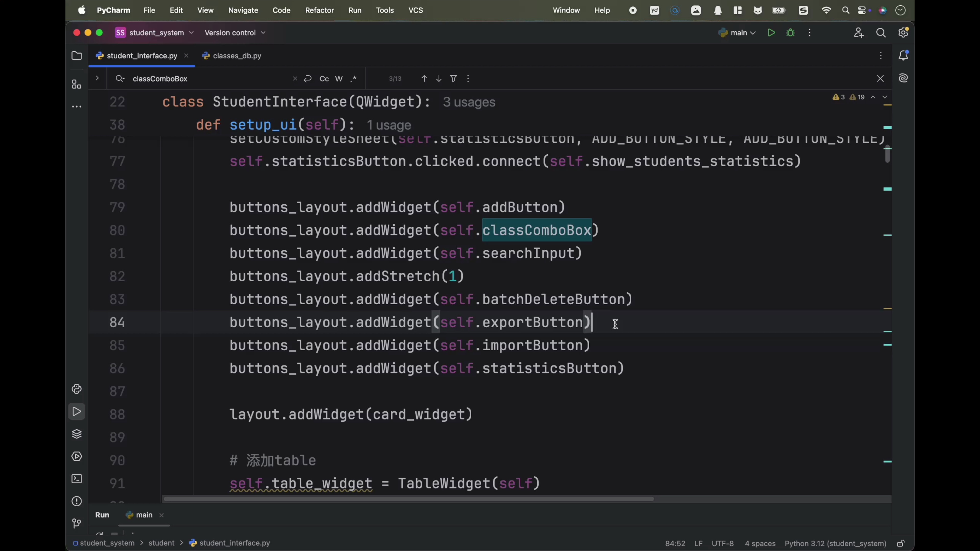Open the Git tool window icon
Viewport: 980px width, 551px height.
click(77, 524)
